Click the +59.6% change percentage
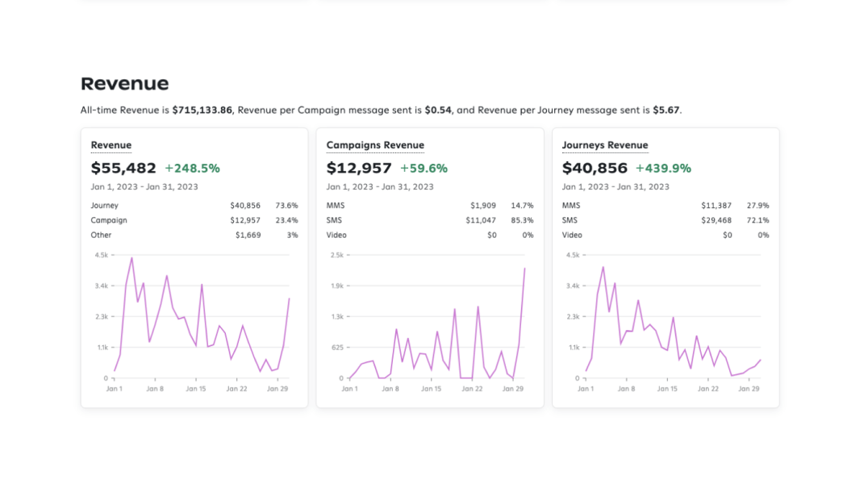This screenshot has width=868, height=484. (x=425, y=168)
